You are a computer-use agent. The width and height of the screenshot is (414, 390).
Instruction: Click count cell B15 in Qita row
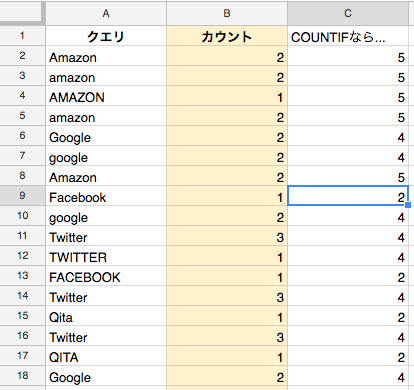pyautogui.click(x=227, y=316)
